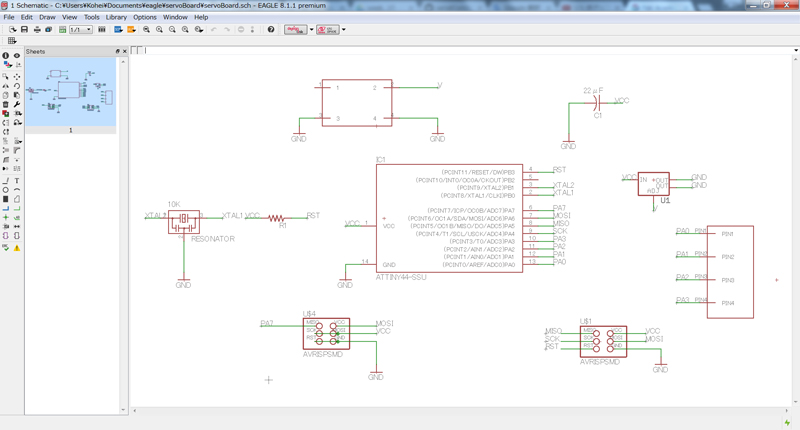Select the Mirror tool
This screenshot has height=430, width=800.
pos(6,86)
